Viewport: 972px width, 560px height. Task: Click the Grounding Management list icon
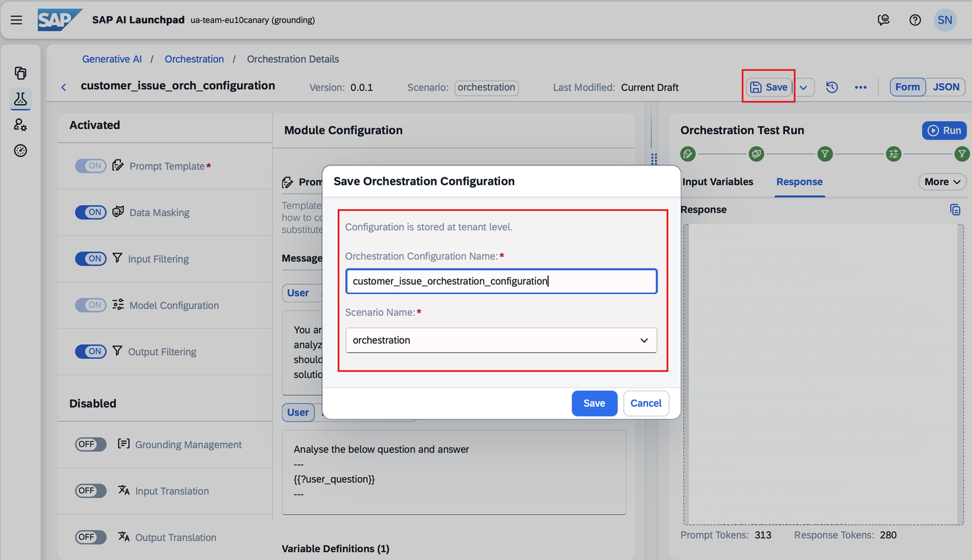(x=124, y=444)
